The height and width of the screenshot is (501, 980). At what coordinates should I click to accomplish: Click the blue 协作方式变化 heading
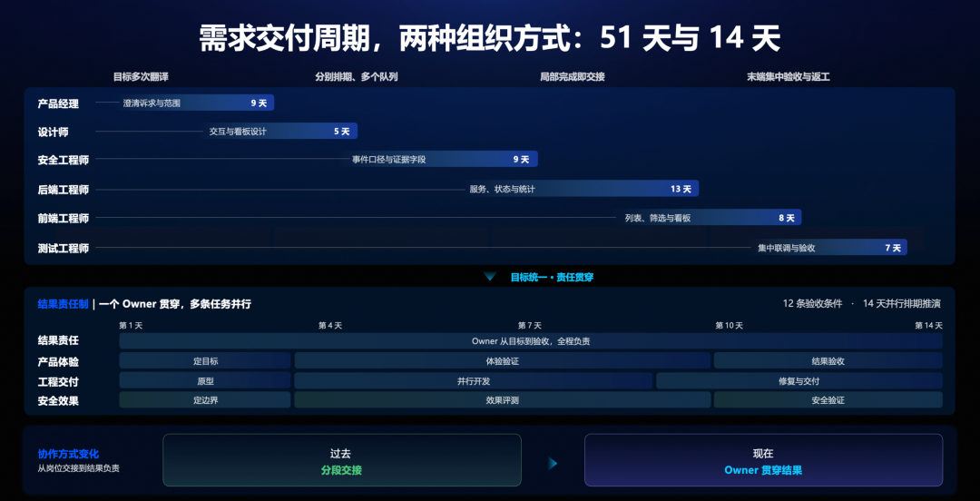68,454
